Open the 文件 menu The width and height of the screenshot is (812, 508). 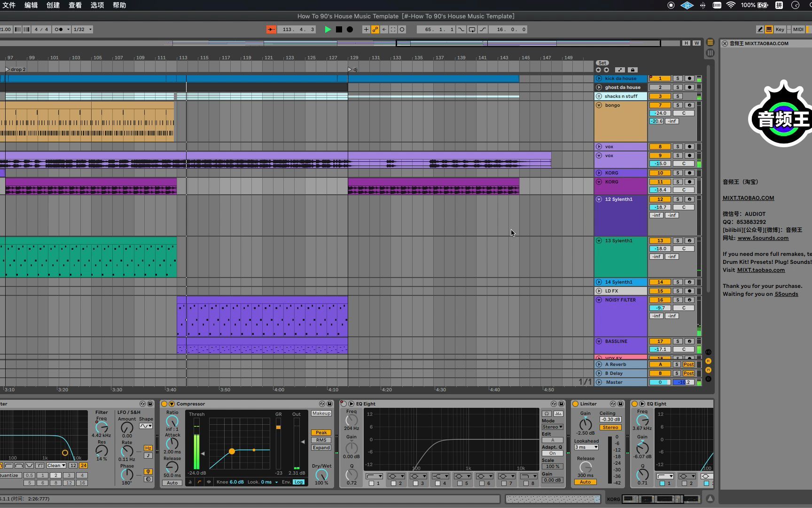point(9,5)
